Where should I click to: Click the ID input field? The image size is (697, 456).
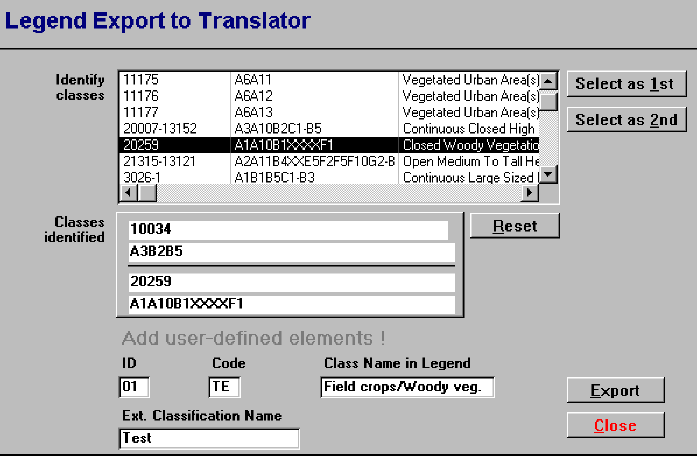click(134, 387)
